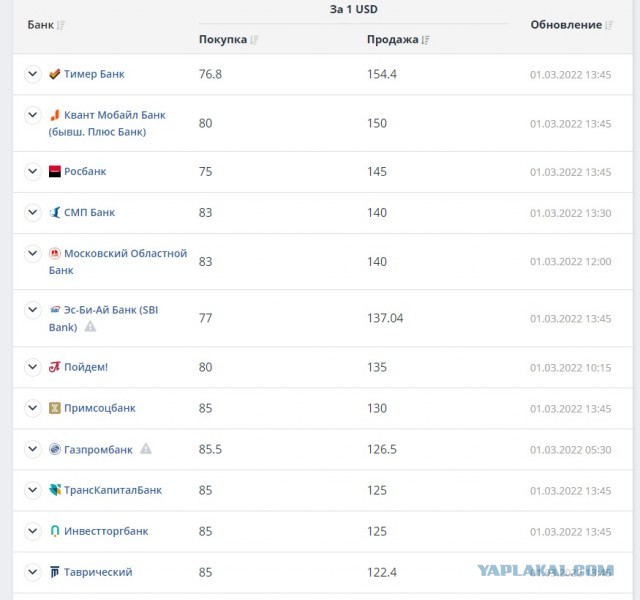Viewport: 640px width, 600px height.
Task: Open the ТрансКапиталБанк link
Action: 113,490
